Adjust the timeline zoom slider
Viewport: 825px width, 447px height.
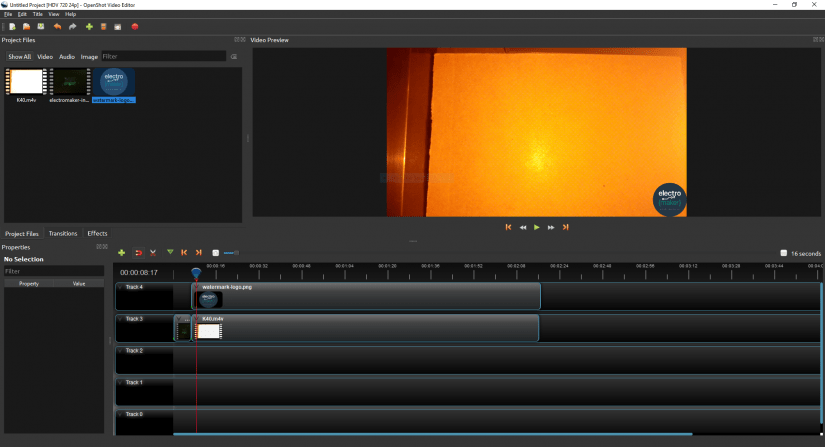click(x=230, y=253)
